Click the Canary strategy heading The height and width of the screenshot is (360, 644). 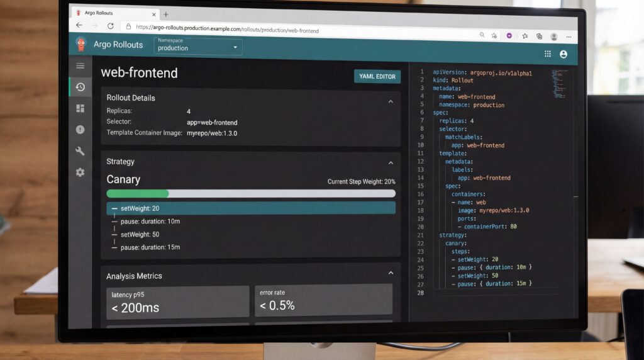(x=123, y=179)
